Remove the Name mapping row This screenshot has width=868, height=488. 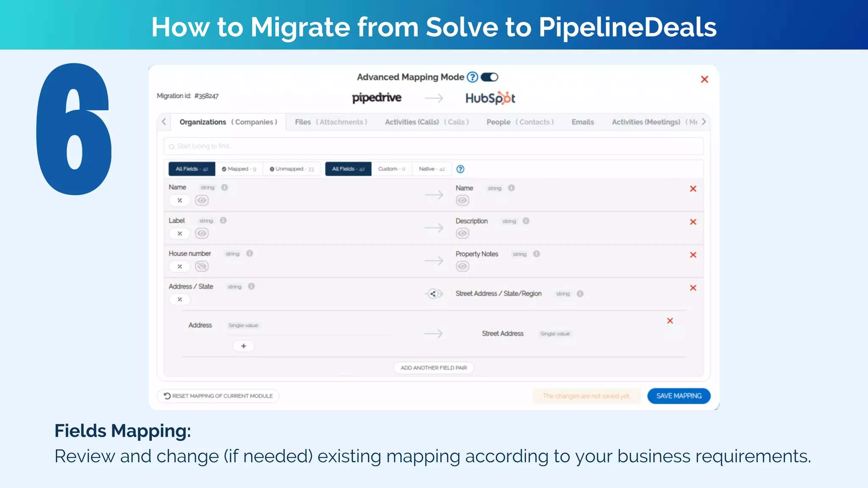(x=693, y=189)
